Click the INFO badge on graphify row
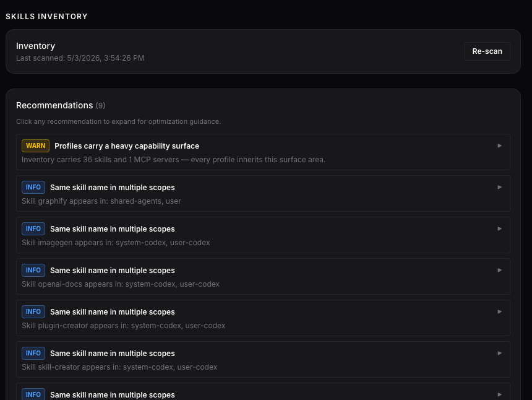Viewport: 532px width, 400px height. coord(33,187)
